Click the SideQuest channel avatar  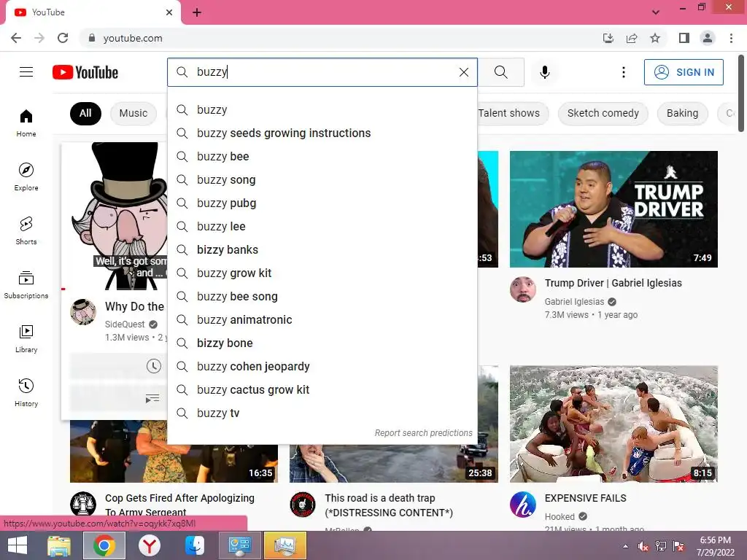pyautogui.click(x=83, y=312)
